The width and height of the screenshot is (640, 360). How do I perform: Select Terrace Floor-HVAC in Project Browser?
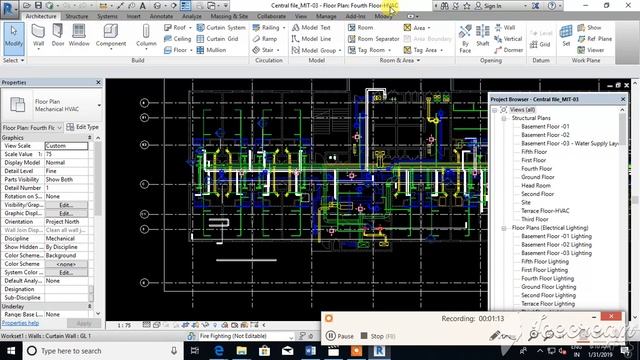click(x=545, y=211)
